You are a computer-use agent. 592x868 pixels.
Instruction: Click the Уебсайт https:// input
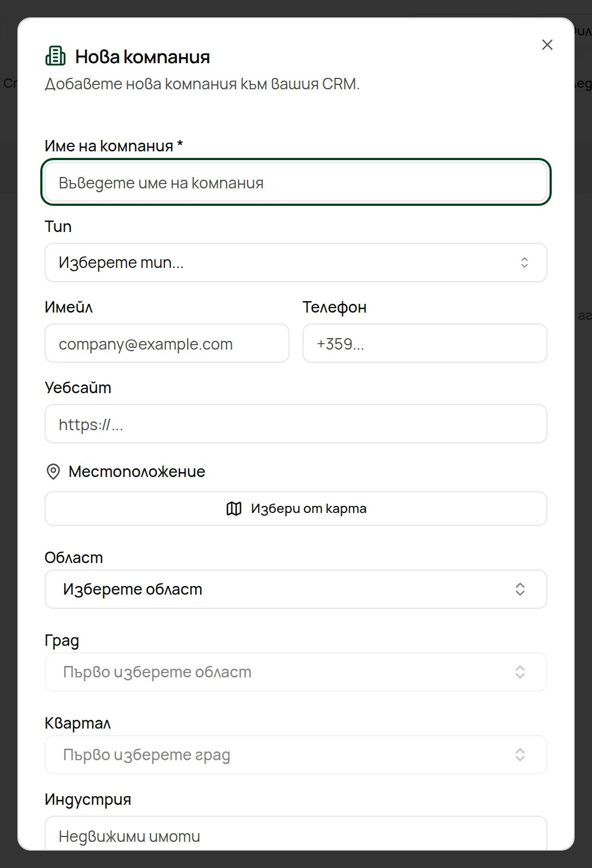[x=296, y=424]
